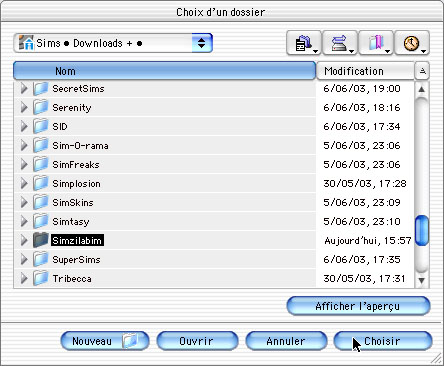Sort list by Nom column header
Screen dimensions: 444x366
[164, 71]
